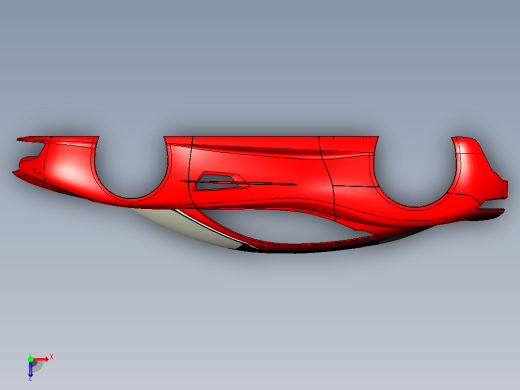Click the blue Z axis arrow of the triad
This screenshot has width=520, height=390.
click(30, 369)
